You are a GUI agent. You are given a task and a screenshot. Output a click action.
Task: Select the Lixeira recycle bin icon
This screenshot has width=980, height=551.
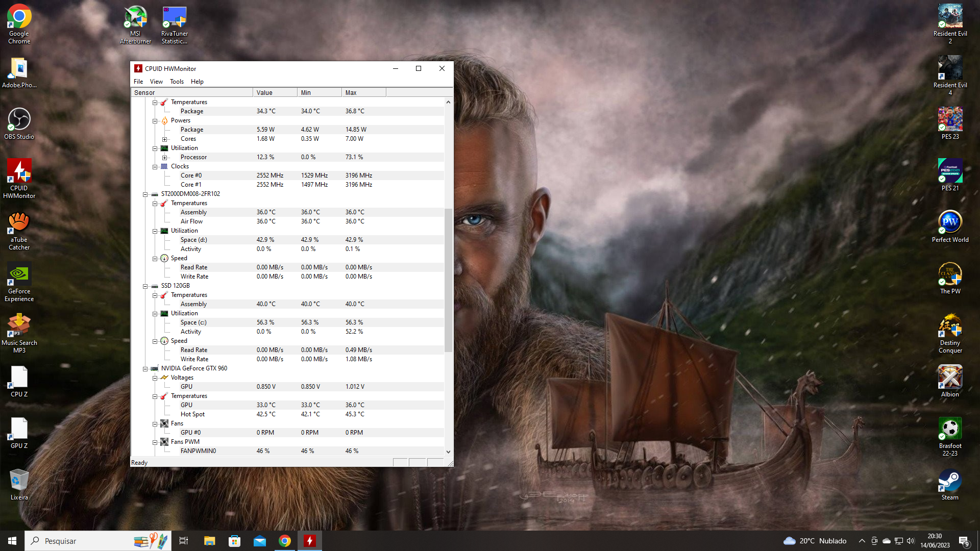pos(19,485)
